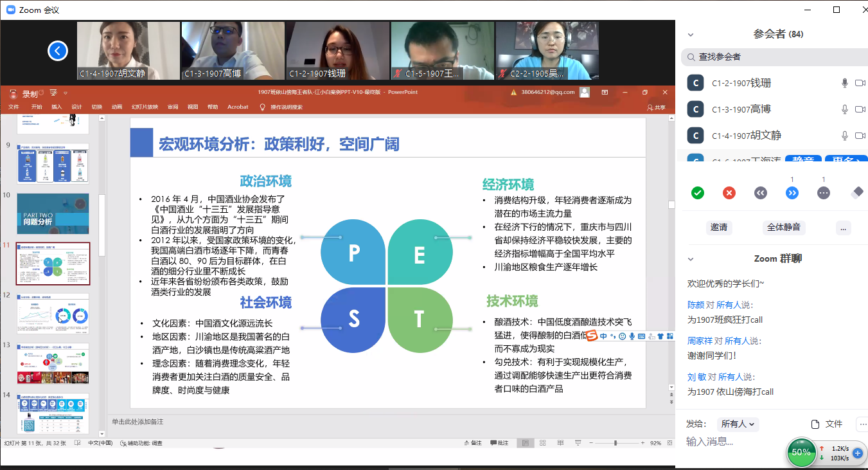Open PowerPoint 文件 menu
The width and height of the screenshot is (868, 470).
[13, 107]
